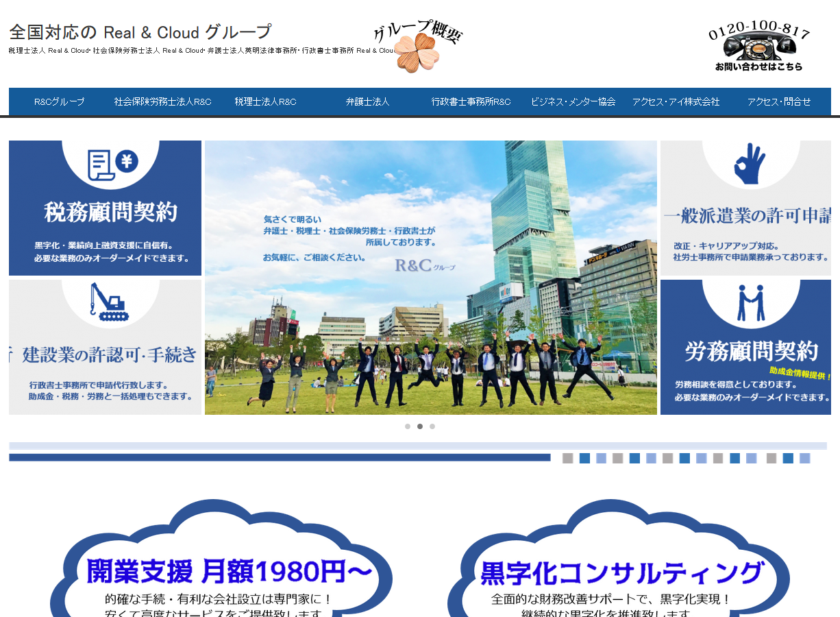Image resolution: width=840 pixels, height=617 pixels.
Task: Click the handshake icon on 労務顧問契約 banner
Action: tap(750, 301)
